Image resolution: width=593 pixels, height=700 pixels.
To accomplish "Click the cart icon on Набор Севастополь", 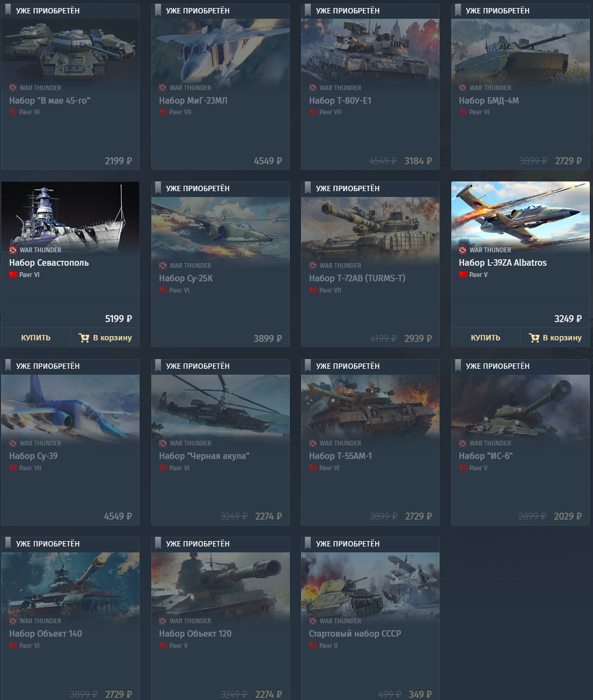I will (x=84, y=338).
